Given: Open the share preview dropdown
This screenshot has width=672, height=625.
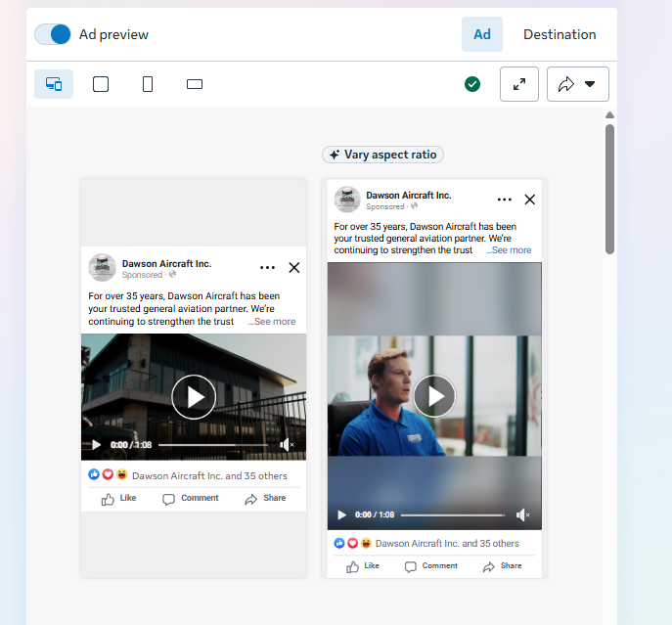Looking at the screenshot, I should (578, 84).
